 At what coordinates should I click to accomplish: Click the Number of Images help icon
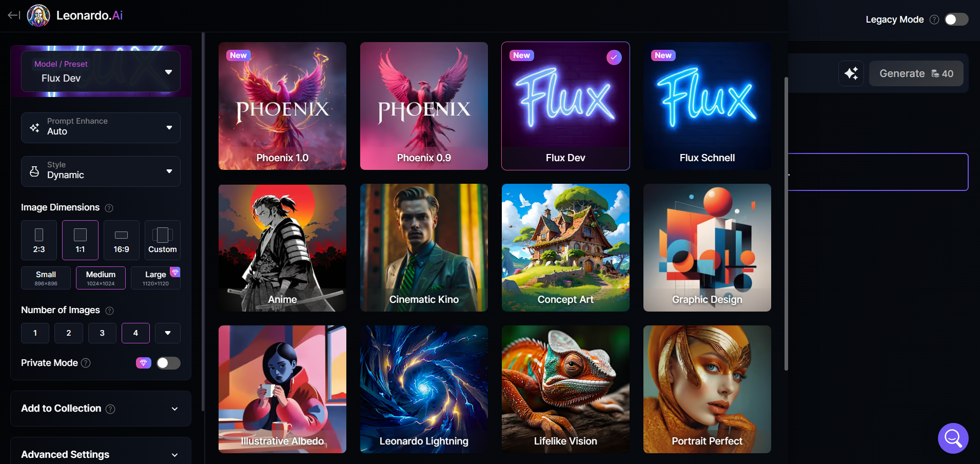(109, 311)
